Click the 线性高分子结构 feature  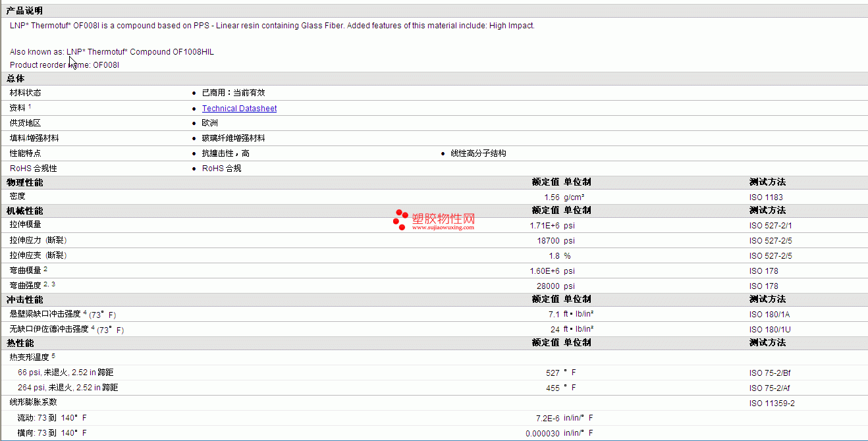point(479,153)
